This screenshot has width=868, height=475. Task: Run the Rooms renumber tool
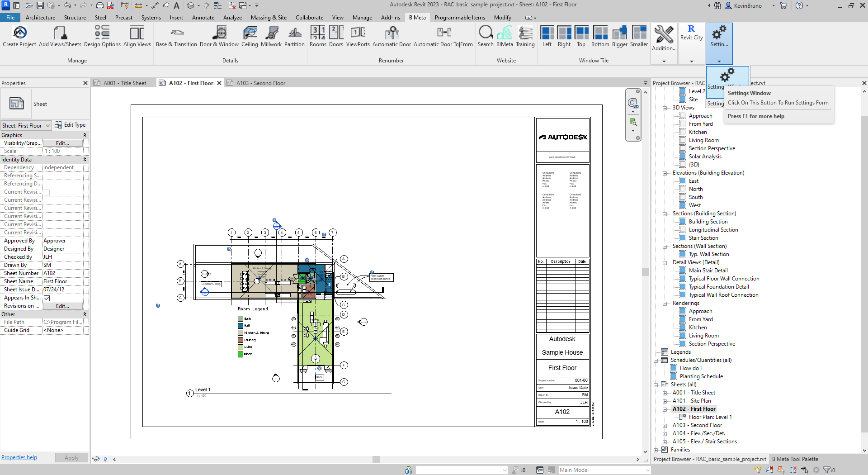coord(318,36)
